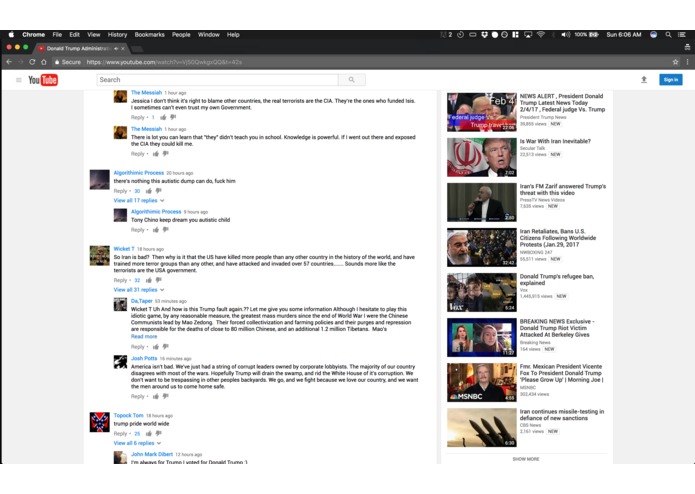This screenshot has height=494, width=695.
Task: Open Chrome's home button
Action: [x=43, y=62]
